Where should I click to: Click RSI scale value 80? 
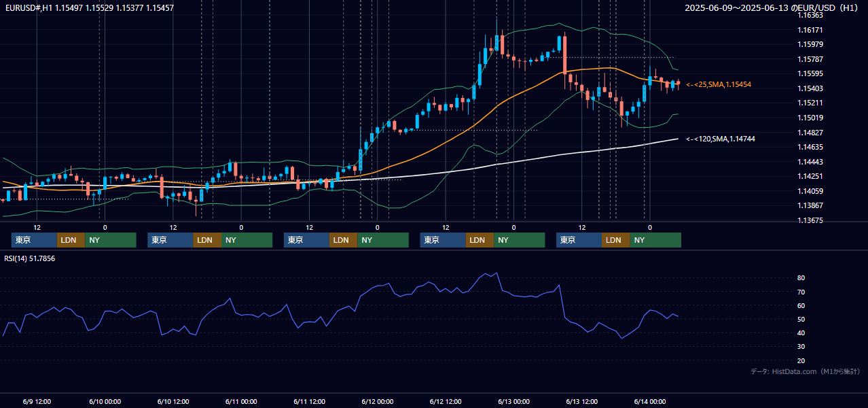coord(801,278)
